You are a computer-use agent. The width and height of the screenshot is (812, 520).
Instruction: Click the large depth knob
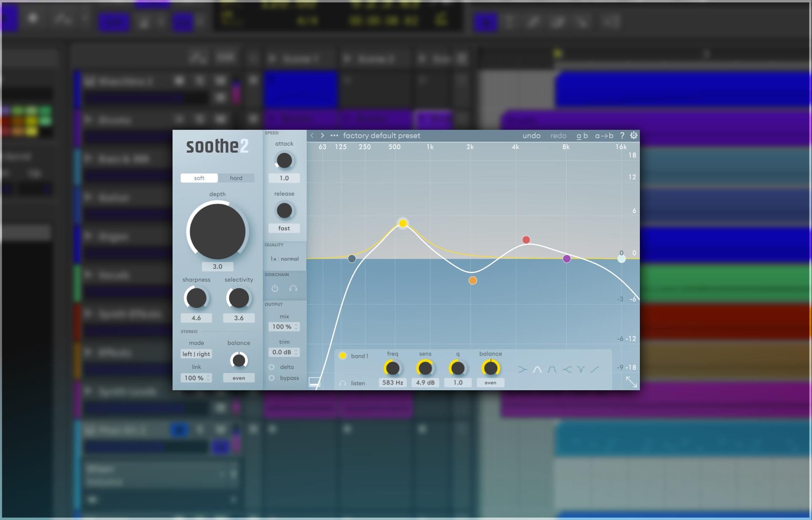[x=217, y=231]
